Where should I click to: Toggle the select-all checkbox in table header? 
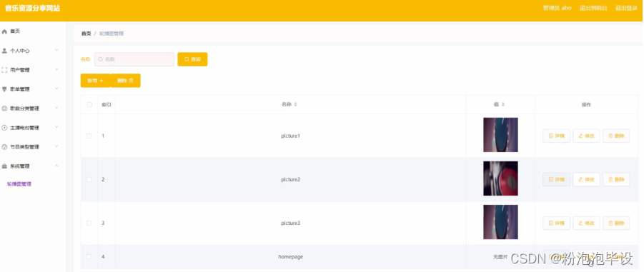pos(89,105)
